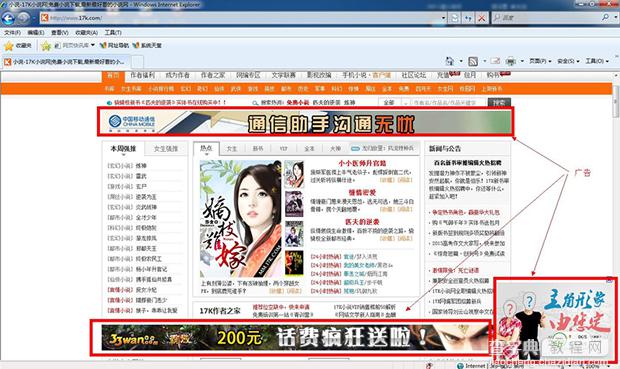Click the page vertical scrollbar thumb
The height and width of the screenshot is (369, 620).
point(616,101)
